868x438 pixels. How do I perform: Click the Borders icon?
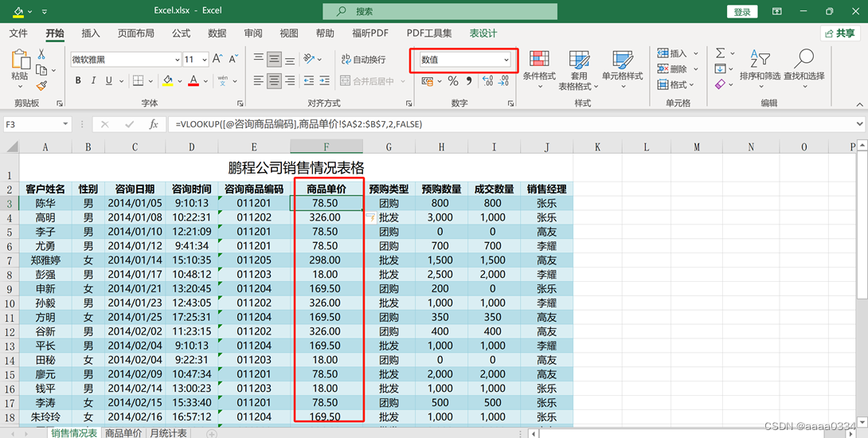pos(139,81)
